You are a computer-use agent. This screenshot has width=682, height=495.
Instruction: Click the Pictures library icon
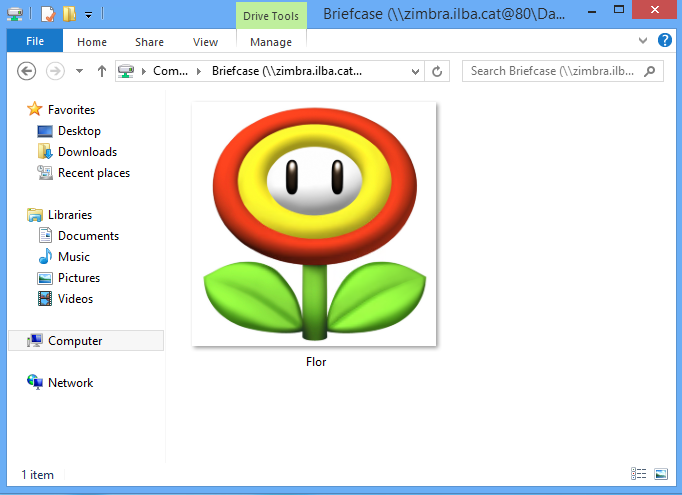(45, 278)
